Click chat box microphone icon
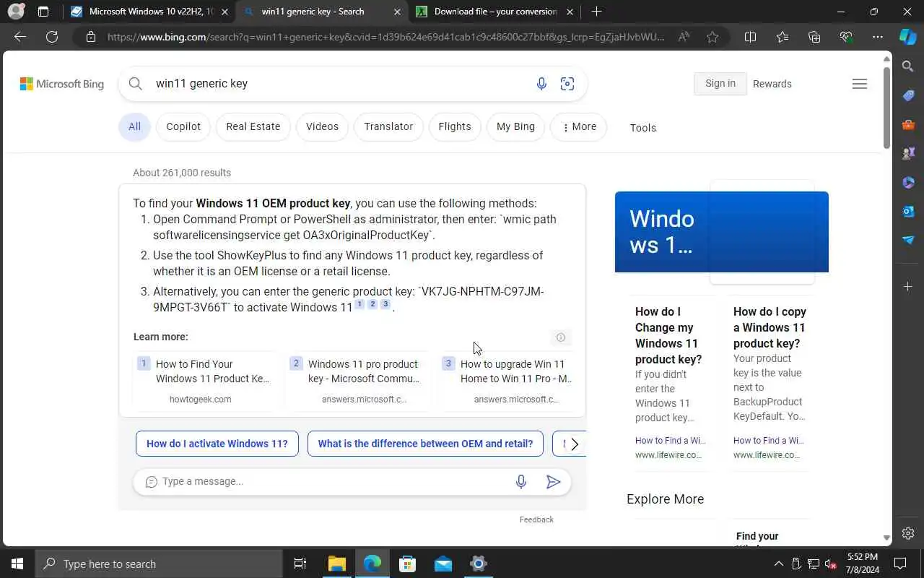Screen dimensions: 924x578 point(521,482)
